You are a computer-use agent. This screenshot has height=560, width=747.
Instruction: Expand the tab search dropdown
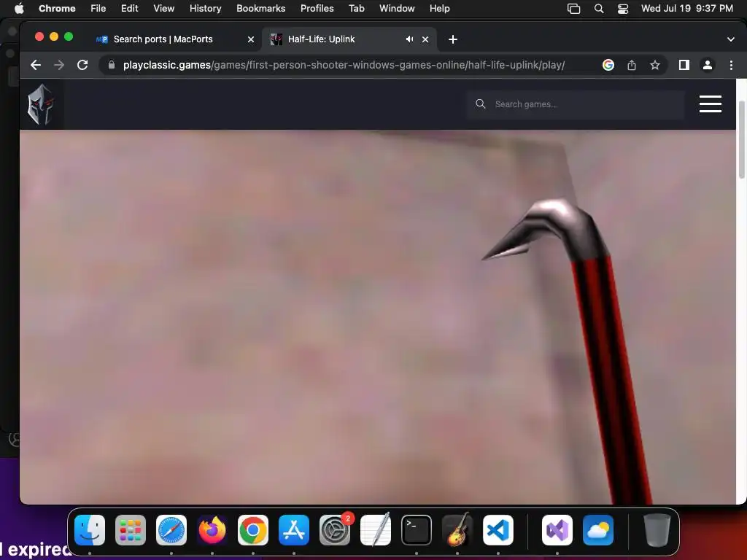(730, 39)
